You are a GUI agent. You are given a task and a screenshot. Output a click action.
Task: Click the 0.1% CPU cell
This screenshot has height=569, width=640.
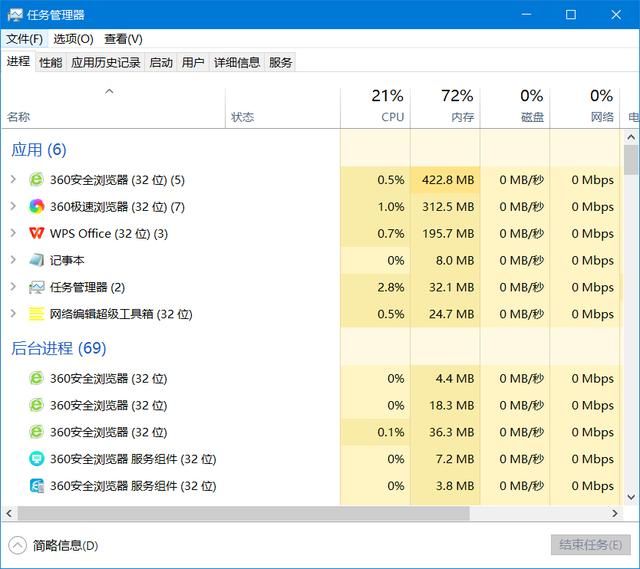pos(375,432)
